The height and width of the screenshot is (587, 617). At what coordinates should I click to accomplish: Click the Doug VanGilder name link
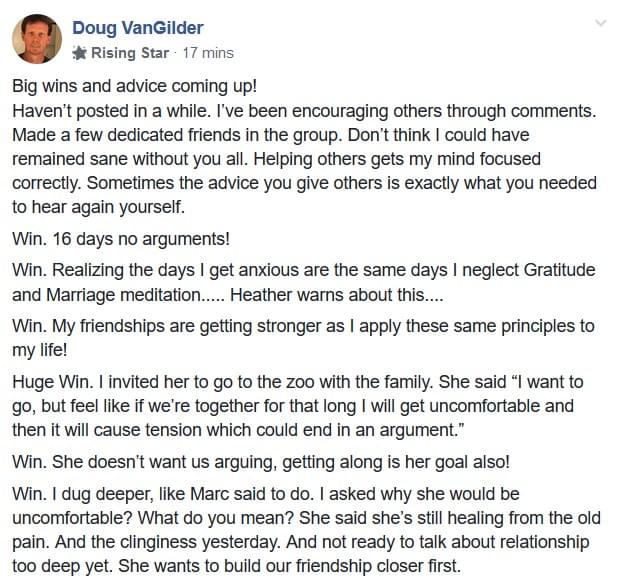138,28
